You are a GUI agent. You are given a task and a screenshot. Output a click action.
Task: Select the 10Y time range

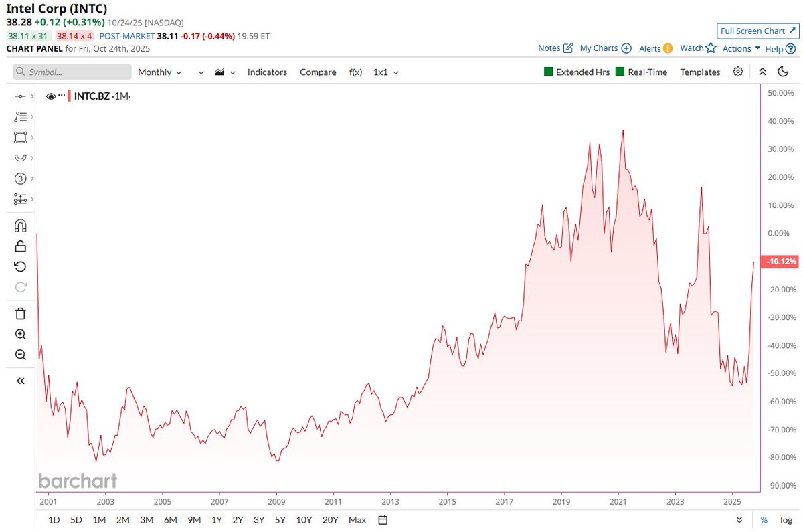pyautogui.click(x=304, y=520)
